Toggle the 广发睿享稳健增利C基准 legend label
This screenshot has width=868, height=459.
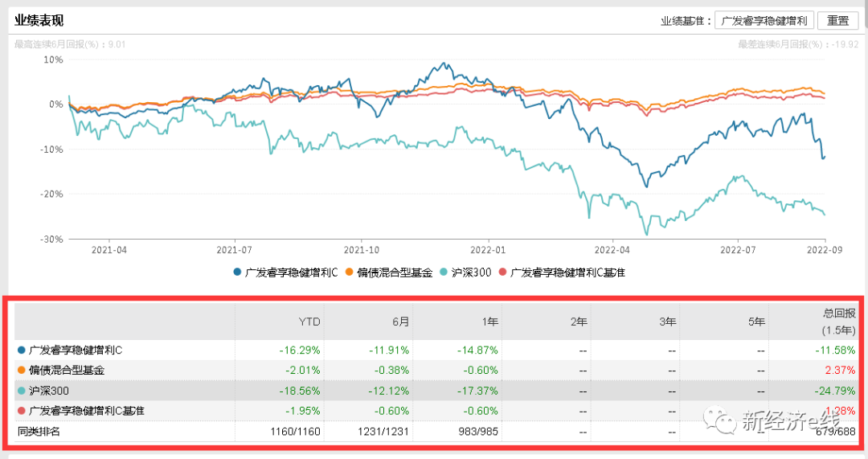tap(567, 273)
